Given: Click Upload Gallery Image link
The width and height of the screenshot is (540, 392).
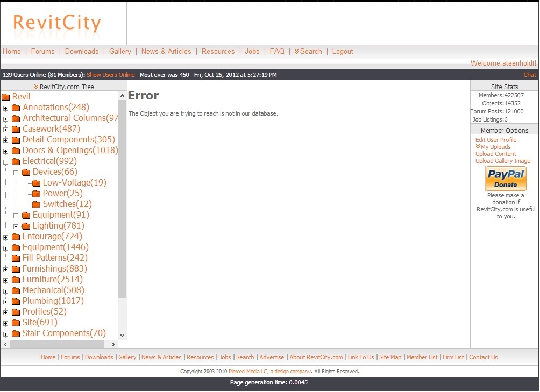Looking at the screenshot, I should point(503,161).
